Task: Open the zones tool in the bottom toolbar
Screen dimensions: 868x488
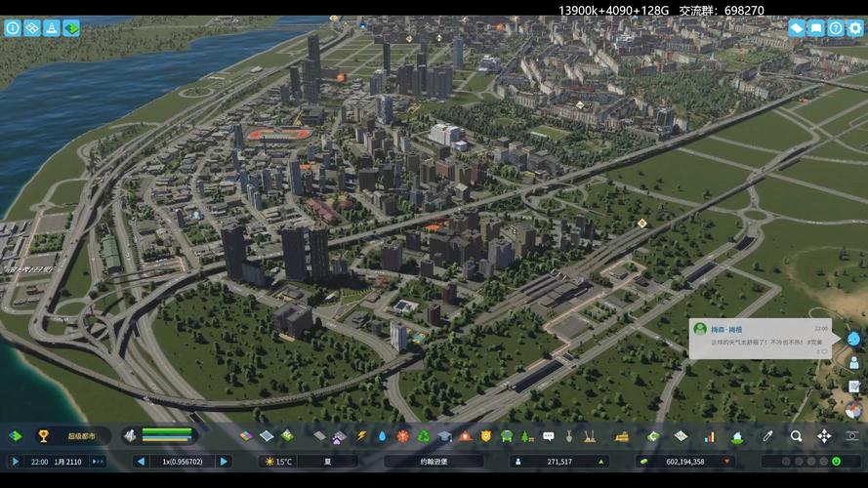Action: point(246,436)
